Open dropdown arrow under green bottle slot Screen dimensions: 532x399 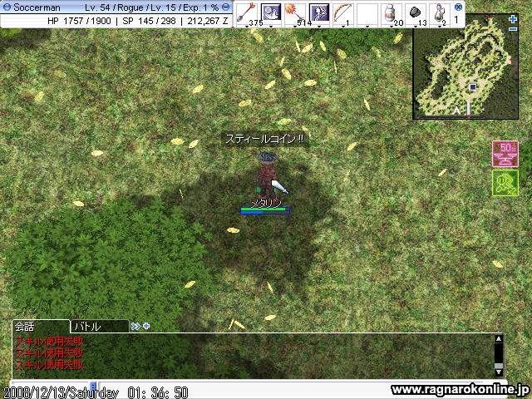pos(440,26)
